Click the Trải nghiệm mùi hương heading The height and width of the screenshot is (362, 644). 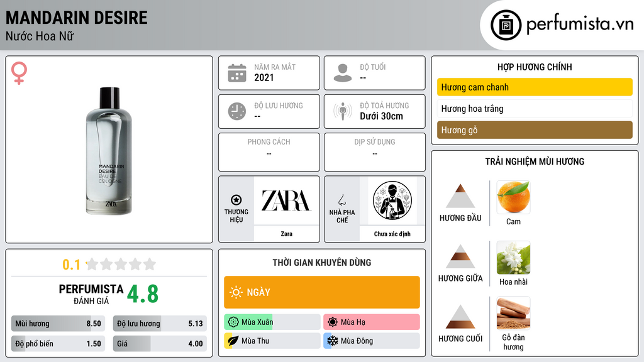pyautogui.click(x=535, y=162)
